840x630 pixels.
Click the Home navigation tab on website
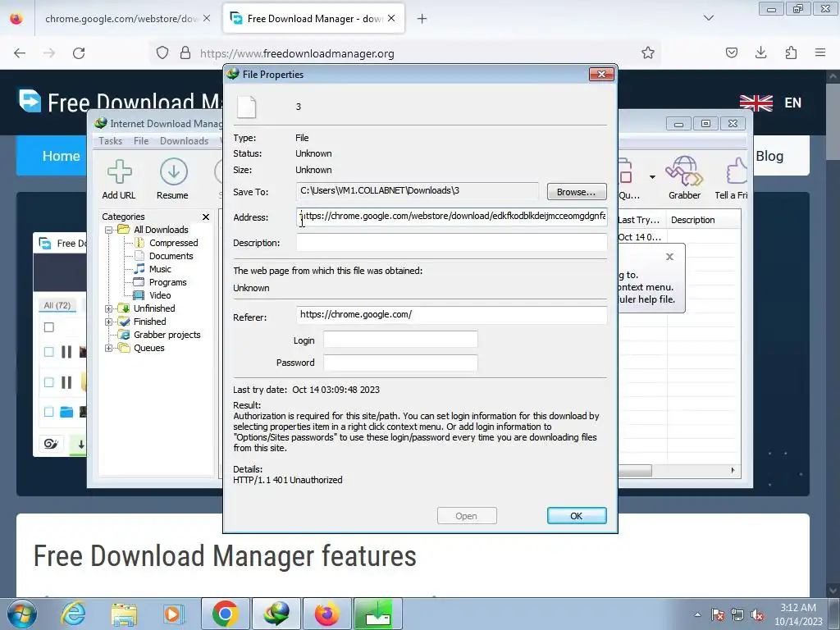[x=61, y=156]
